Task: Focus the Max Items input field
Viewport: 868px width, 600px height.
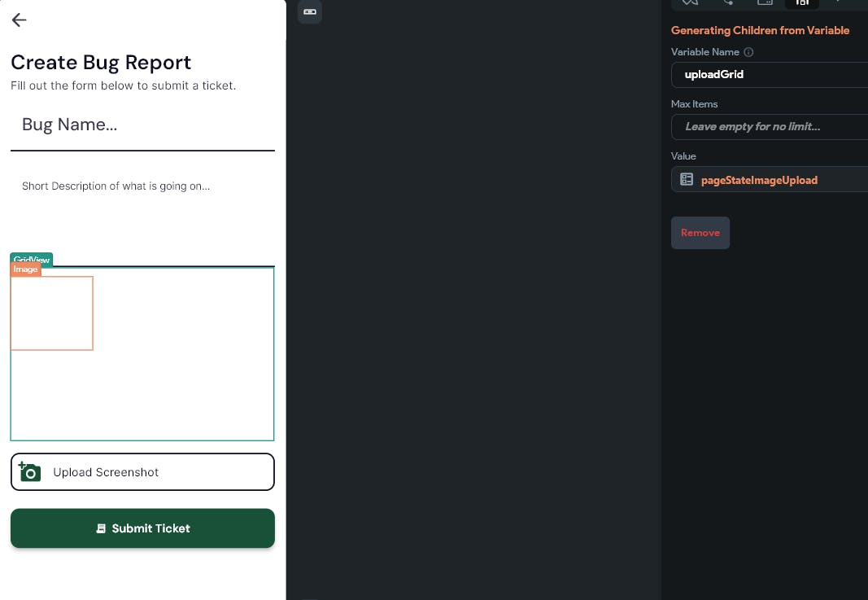Action: (x=770, y=127)
